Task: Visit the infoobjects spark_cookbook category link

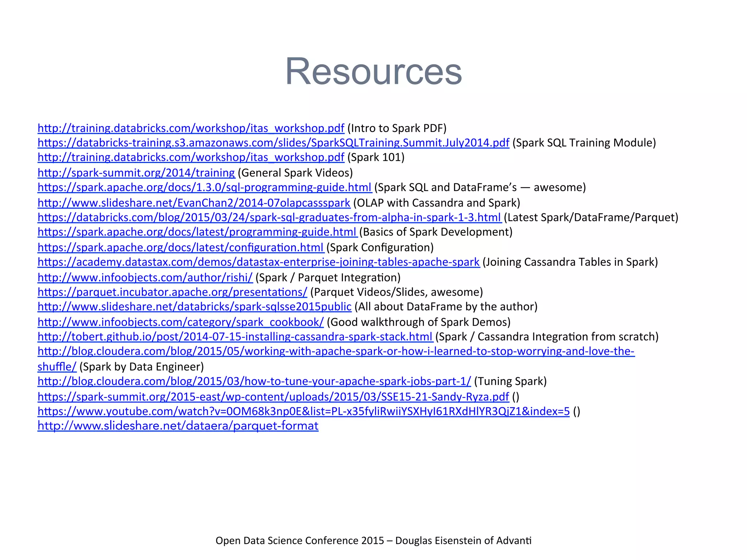Action: tap(181, 323)
